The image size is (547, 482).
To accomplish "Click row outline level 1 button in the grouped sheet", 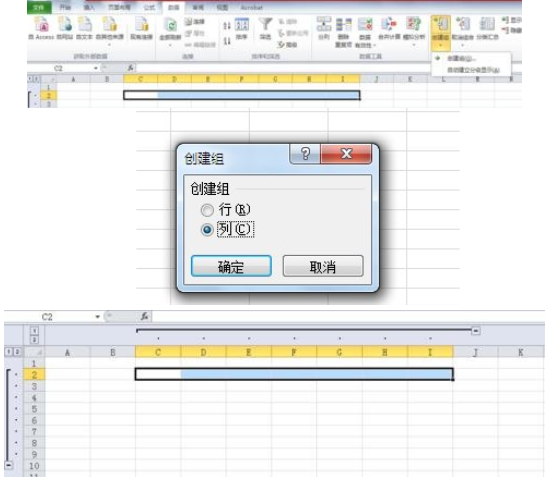I will (x=8, y=352).
